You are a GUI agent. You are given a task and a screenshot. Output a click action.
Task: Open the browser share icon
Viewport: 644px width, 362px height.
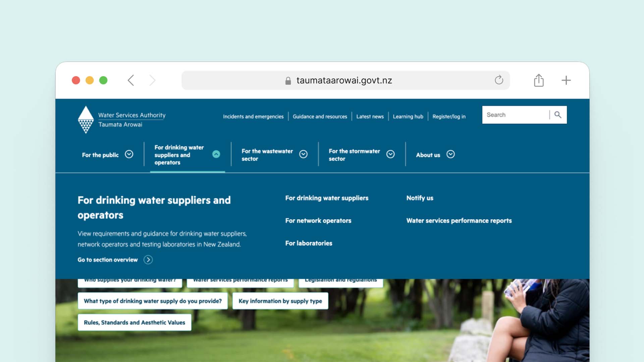click(539, 80)
